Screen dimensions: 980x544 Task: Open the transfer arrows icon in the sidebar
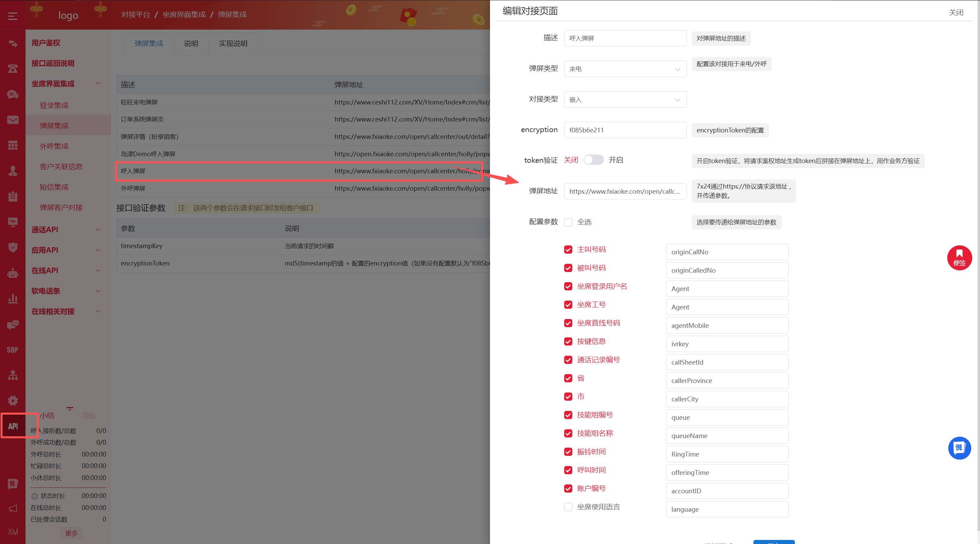13,43
